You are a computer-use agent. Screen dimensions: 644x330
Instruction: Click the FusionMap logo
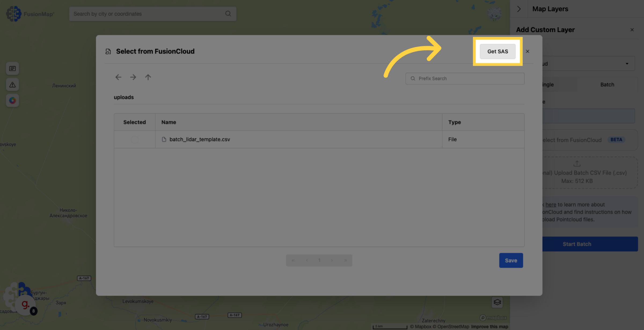click(30, 14)
